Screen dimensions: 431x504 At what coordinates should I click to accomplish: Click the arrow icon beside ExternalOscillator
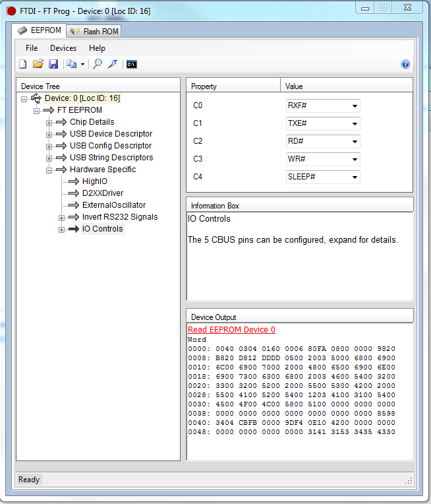(x=74, y=205)
